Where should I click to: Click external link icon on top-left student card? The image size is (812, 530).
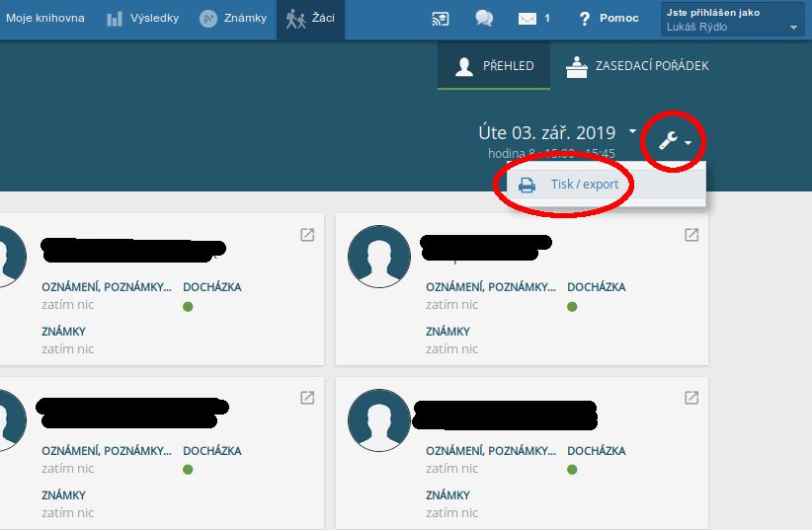pos(307,235)
